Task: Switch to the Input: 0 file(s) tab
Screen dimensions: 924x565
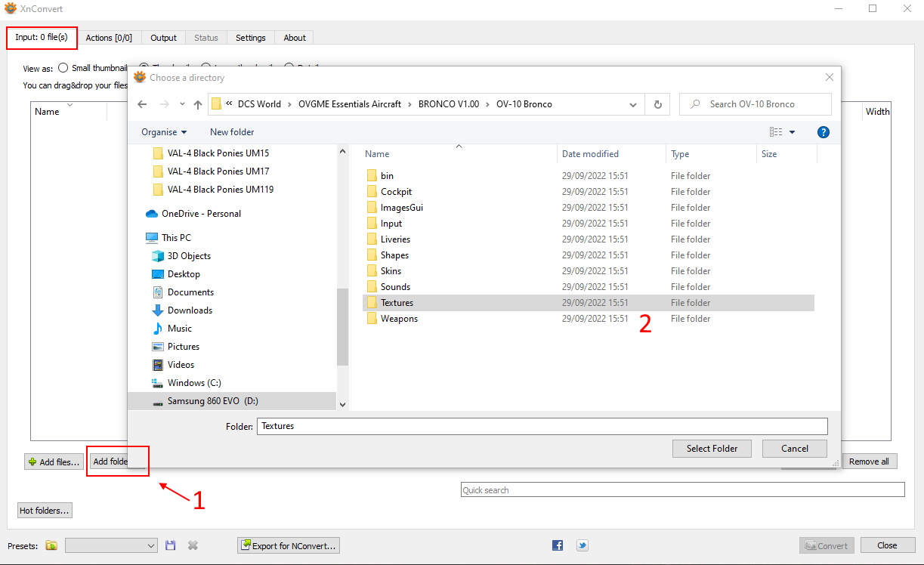Action: (x=42, y=37)
